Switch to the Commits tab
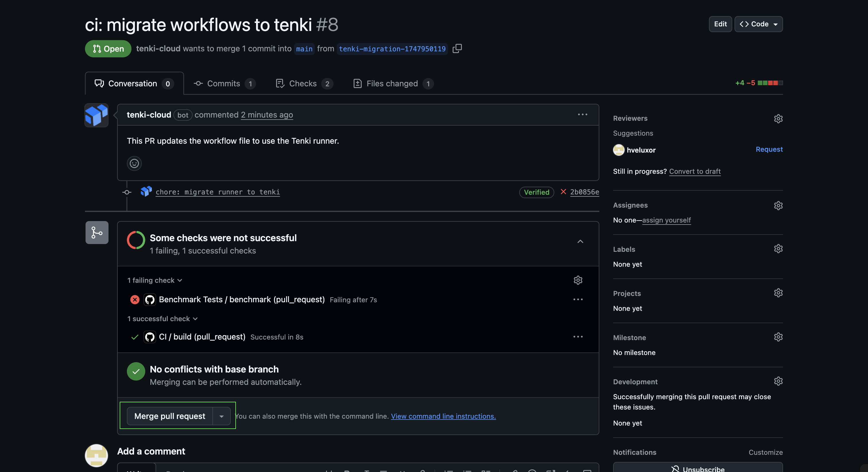Screen dimensions: 868x472 pyautogui.click(x=224, y=83)
